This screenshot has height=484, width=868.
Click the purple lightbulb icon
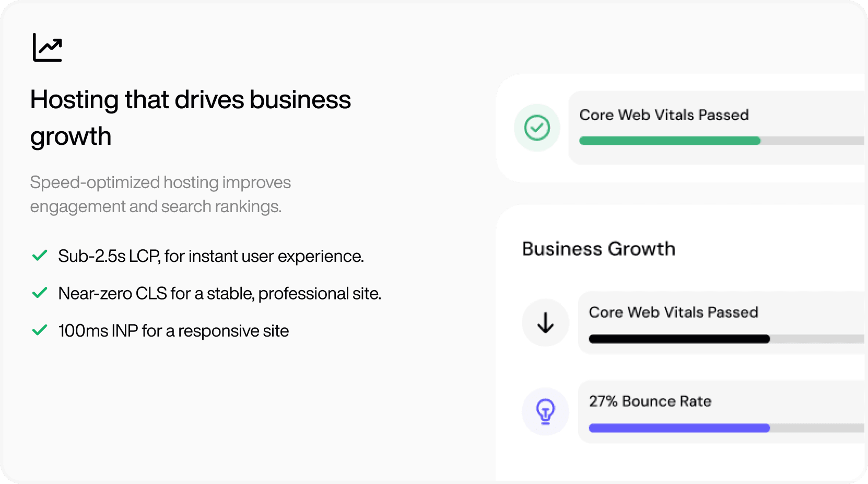[545, 411]
